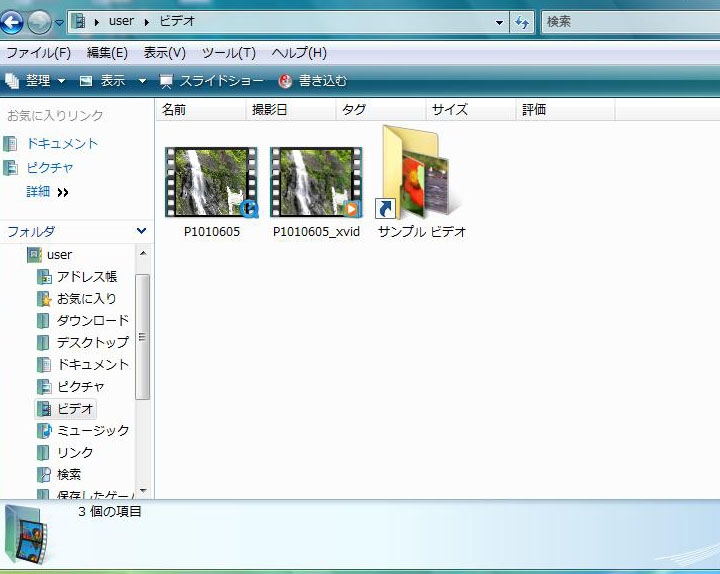Click the アドレス帳 contacts folder icon
The height and width of the screenshot is (574, 720).
click(x=44, y=277)
